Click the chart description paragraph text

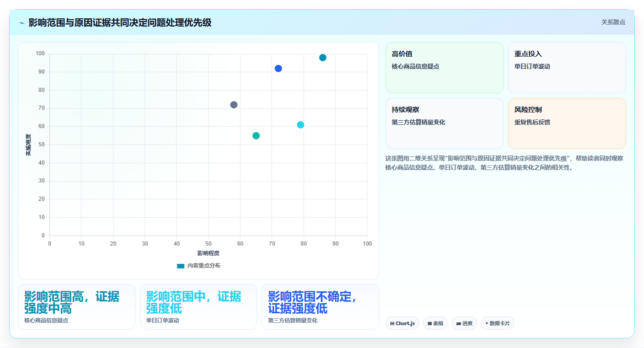pos(505,163)
